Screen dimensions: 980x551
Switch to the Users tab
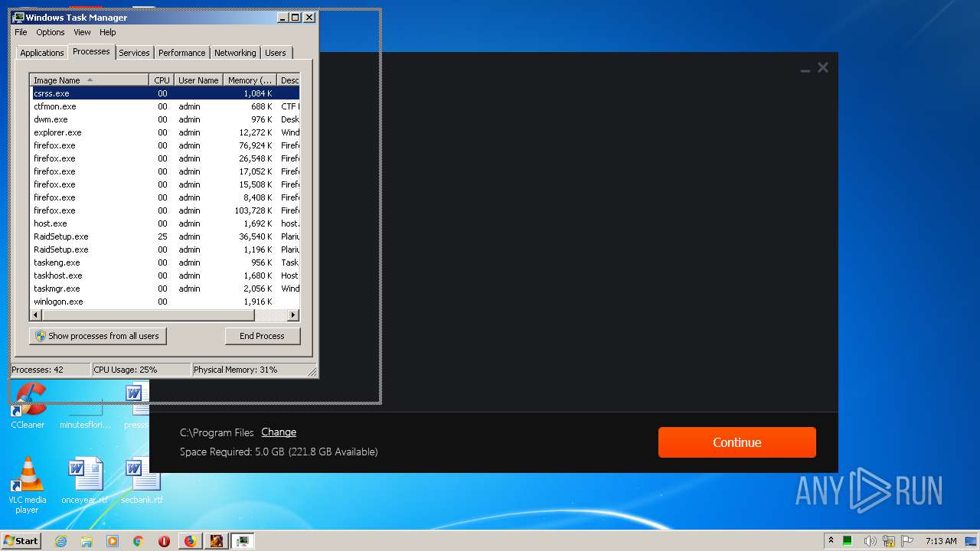276,53
